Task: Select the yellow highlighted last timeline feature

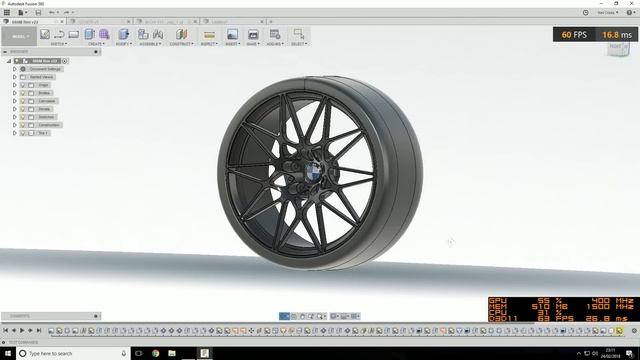Action: pyautogui.click(x=620, y=331)
